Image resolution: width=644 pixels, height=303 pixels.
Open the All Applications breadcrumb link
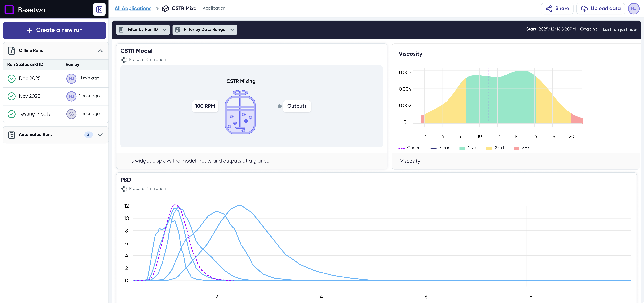(x=133, y=8)
